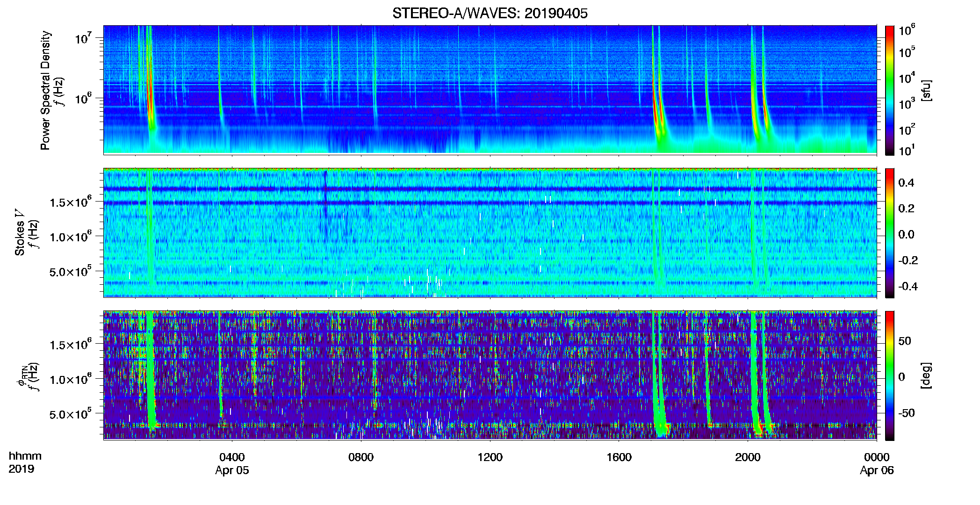This screenshot has width=980, height=505.
Task: Click the 2019 year label
Action: tap(21, 469)
